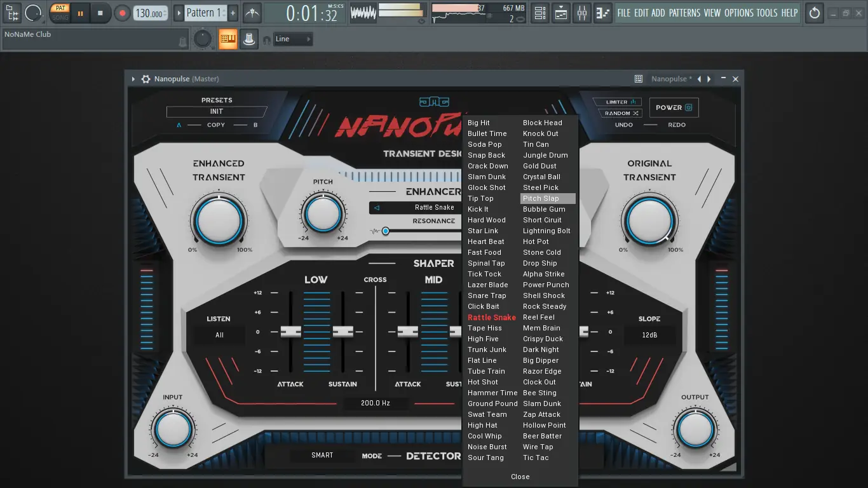Open the Mixer
The height and width of the screenshot is (488, 868).
581,13
